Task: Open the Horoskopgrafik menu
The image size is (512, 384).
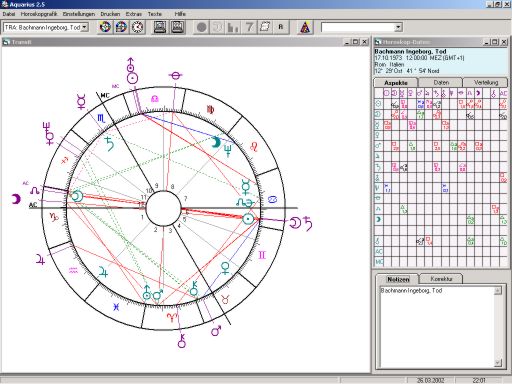Action: pos(39,14)
